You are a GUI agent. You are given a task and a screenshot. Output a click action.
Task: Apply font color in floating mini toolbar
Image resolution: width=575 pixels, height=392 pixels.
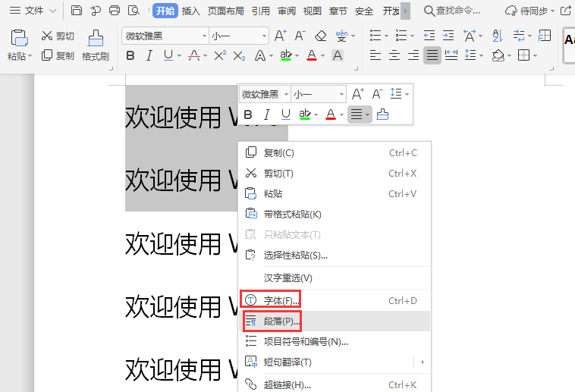(331, 114)
